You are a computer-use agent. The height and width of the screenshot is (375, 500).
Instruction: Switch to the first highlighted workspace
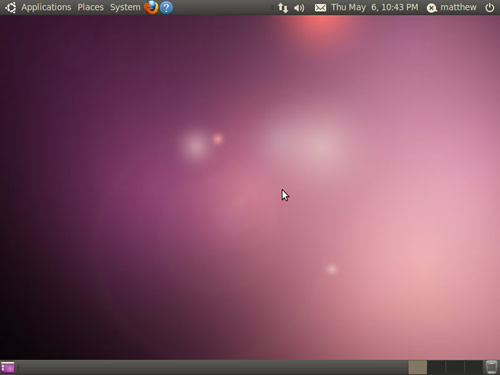coord(418,367)
